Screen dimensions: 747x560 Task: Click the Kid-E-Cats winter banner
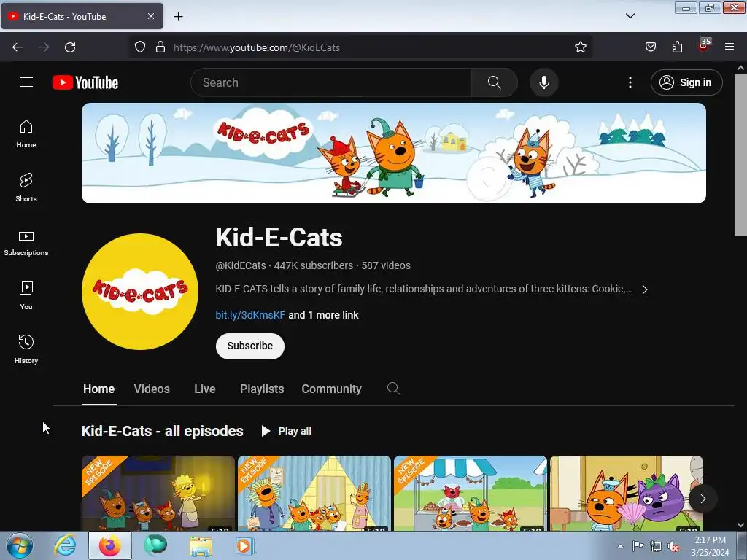[393, 153]
